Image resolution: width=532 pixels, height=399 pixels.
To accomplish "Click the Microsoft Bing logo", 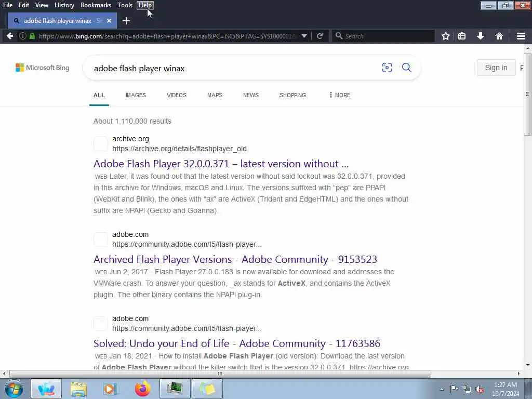I will click(x=43, y=68).
